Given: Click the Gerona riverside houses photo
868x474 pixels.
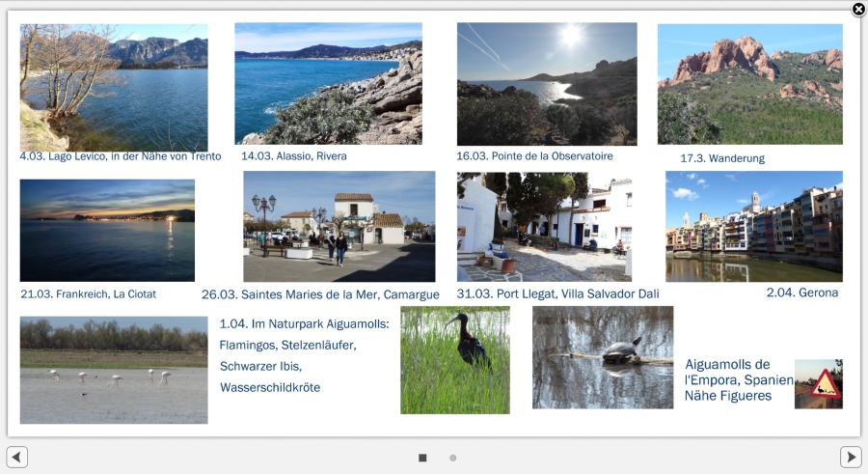Looking at the screenshot, I should [x=753, y=227].
